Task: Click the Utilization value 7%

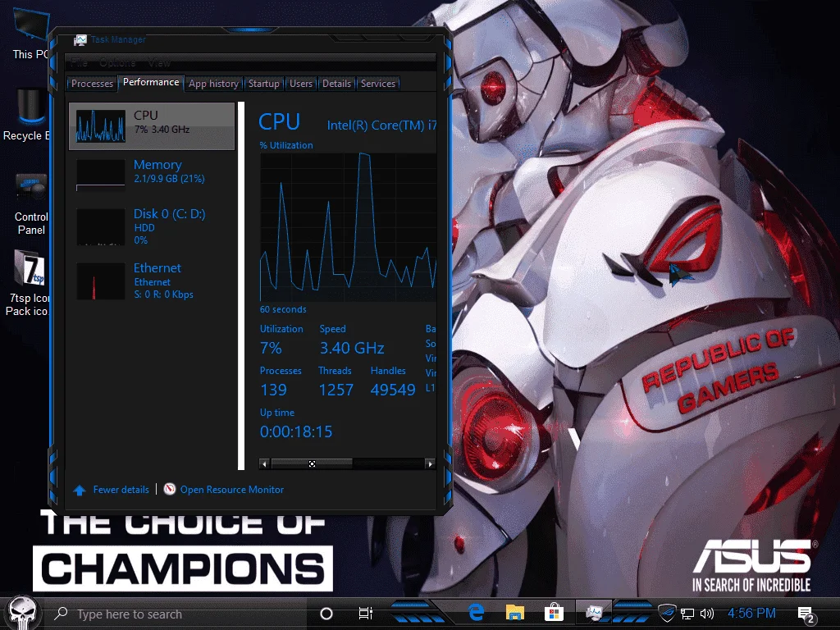Action: pos(271,348)
